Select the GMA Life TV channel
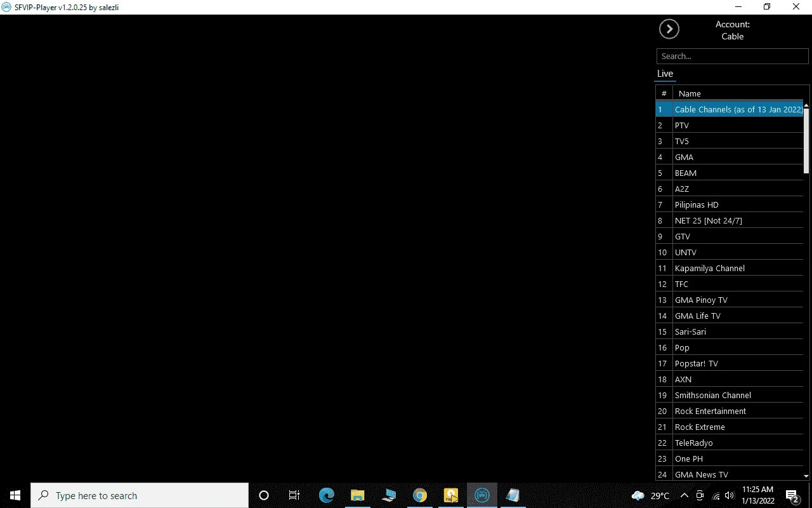Image resolution: width=812 pixels, height=508 pixels. [x=730, y=316]
